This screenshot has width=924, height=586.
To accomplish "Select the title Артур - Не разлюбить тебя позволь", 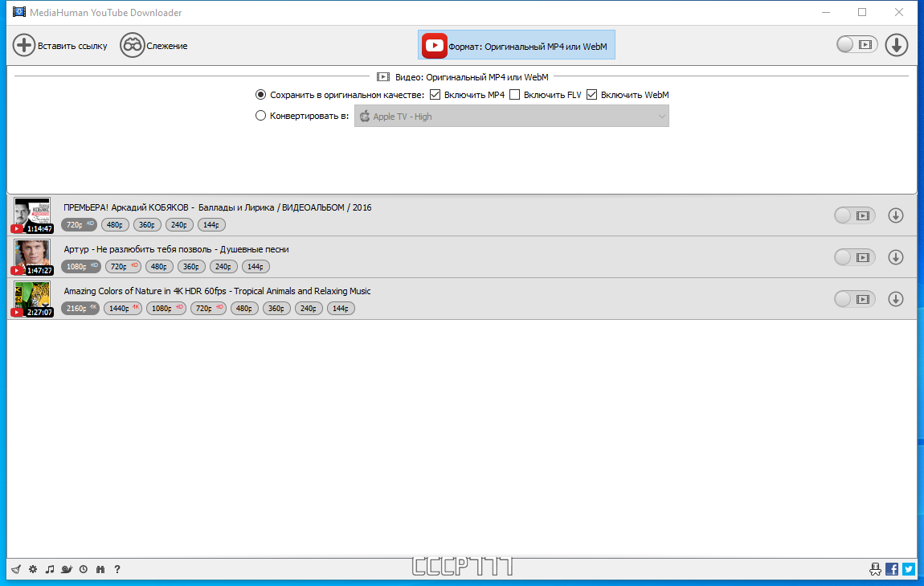I will [x=176, y=249].
